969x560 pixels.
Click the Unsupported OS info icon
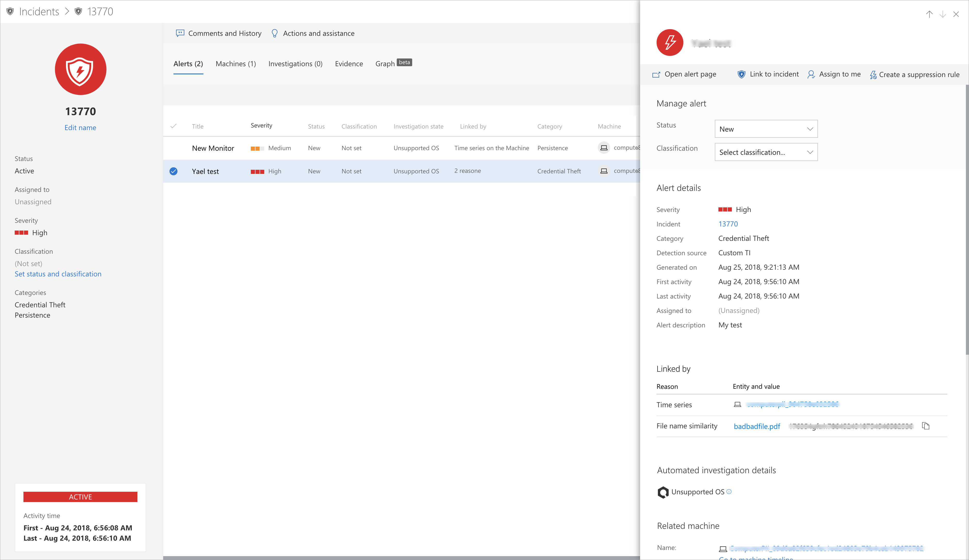729,491
